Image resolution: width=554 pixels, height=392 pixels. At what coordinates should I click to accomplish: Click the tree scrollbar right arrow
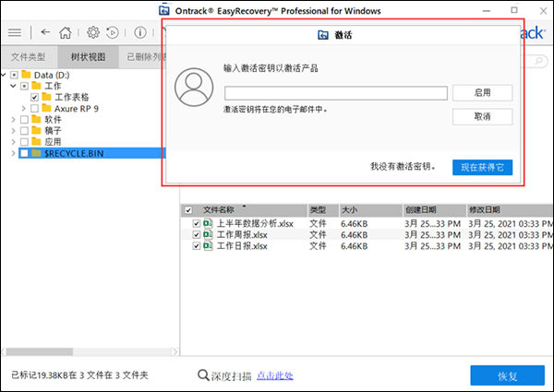(x=175, y=351)
